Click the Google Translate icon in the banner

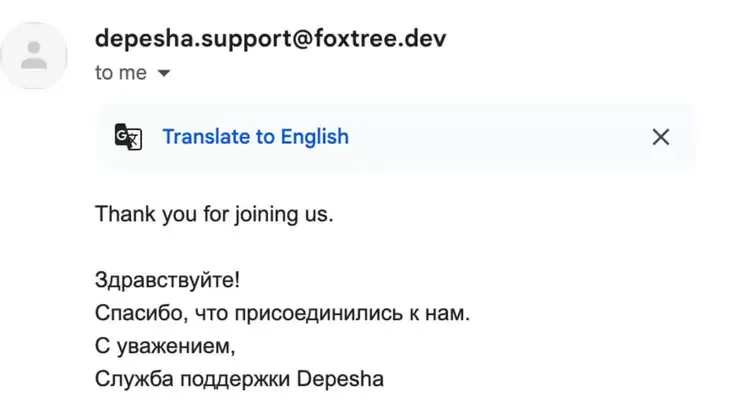[x=128, y=137]
